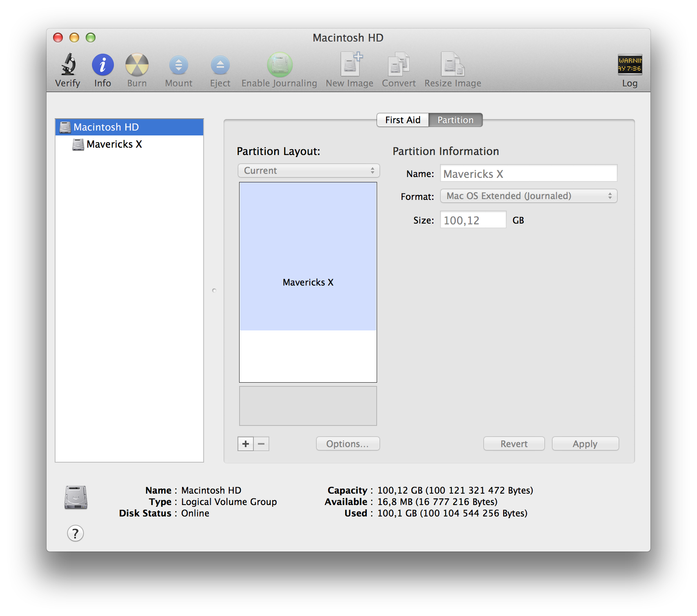The image size is (697, 616).
Task: Open the Log viewer icon
Action: (x=630, y=64)
